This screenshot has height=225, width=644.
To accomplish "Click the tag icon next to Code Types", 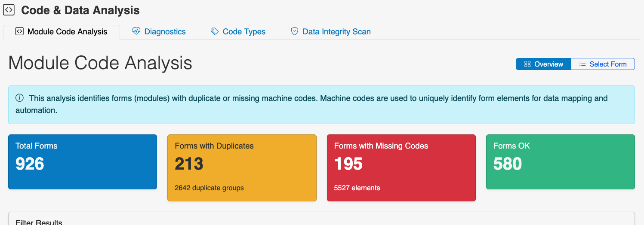I will [215, 31].
